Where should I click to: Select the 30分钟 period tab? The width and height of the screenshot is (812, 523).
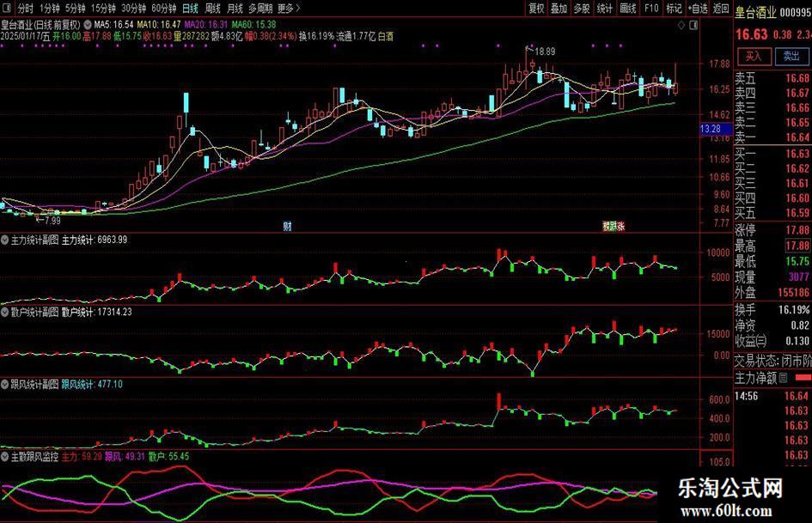pos(133,9)
